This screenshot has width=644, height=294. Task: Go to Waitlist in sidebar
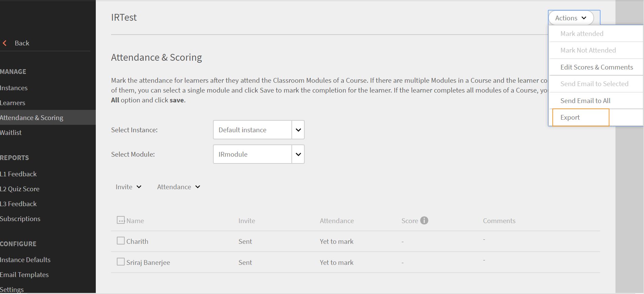(x=11, y=133)
